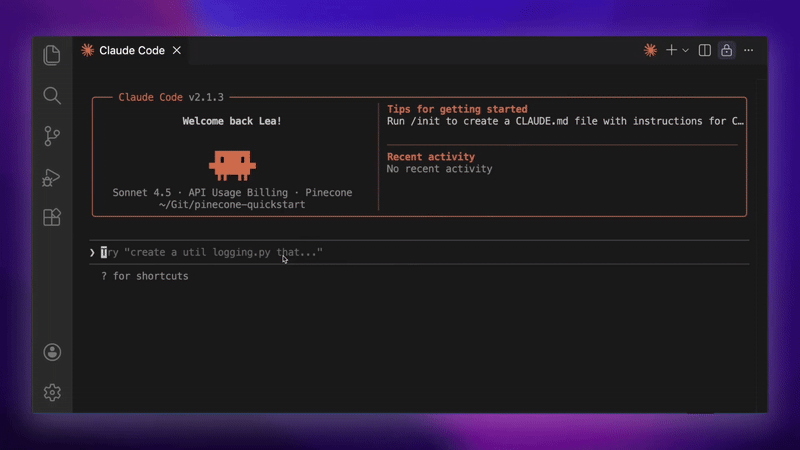The image size is (800, 450).
Task: Open the Run and Debug view
Action: coord(52,177)
